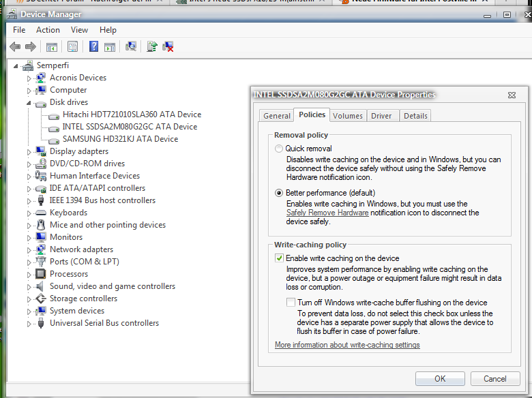
Task: Expand the System devices arrow
Action: [29, 311]
